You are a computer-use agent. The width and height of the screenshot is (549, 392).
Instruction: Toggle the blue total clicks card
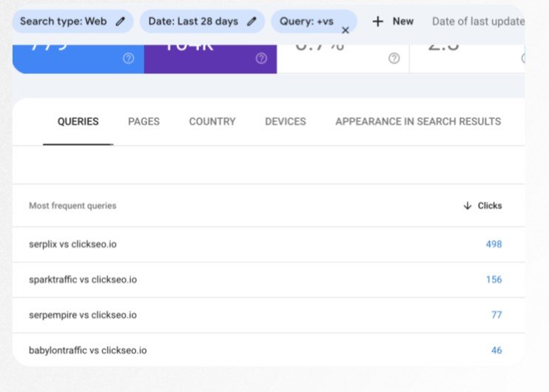pos(78,59)
